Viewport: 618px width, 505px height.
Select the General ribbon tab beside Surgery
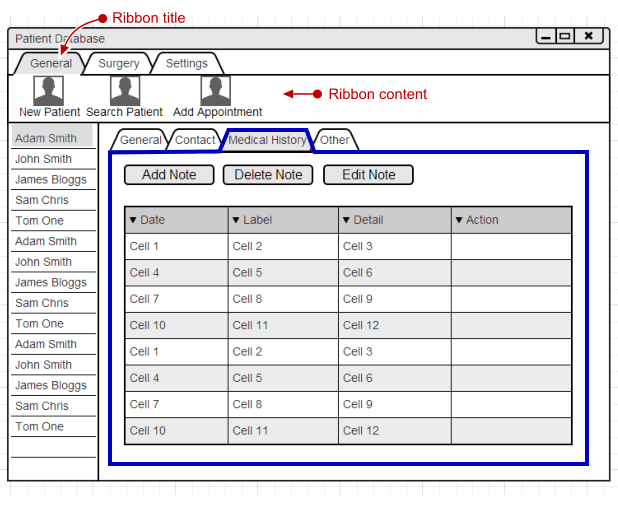[x=51, y=63]
